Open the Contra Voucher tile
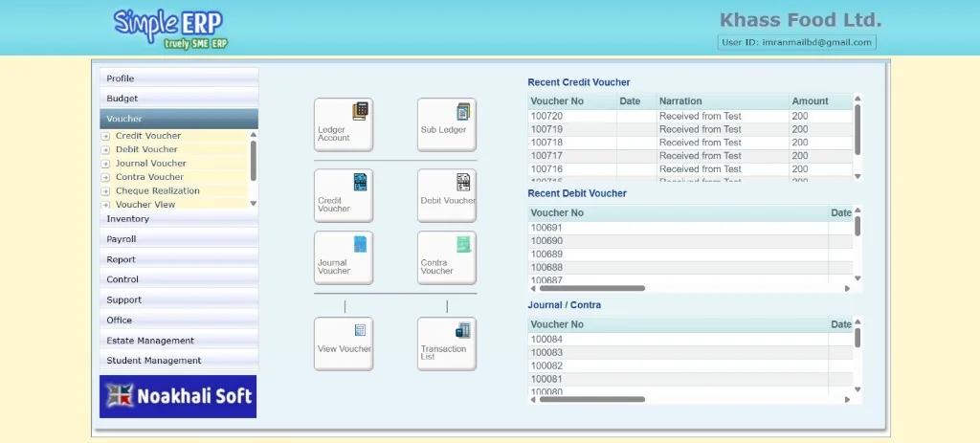The image size is (980, 443). pos(446,257)
